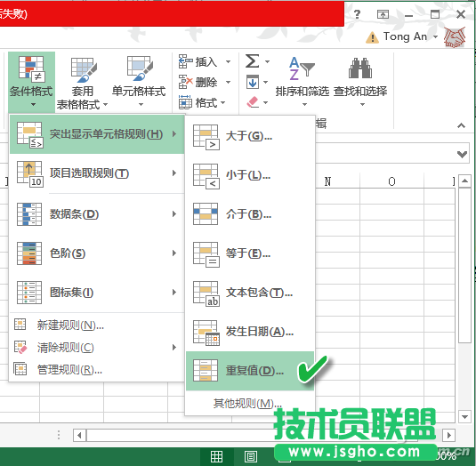Image resolution: width=476 pixels, height=466 pixels.
Task: Expand the formula bar chevron
Action: (x=462, y=155)
